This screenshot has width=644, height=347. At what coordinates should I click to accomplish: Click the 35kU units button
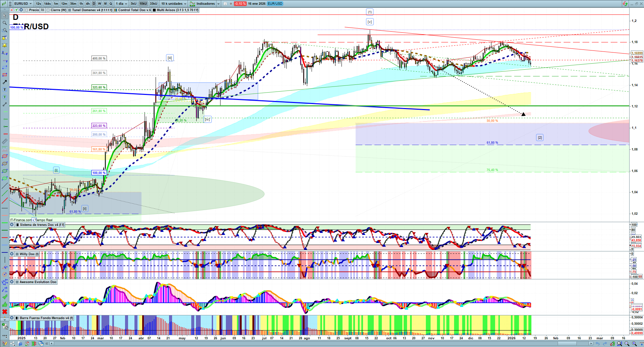154,4
